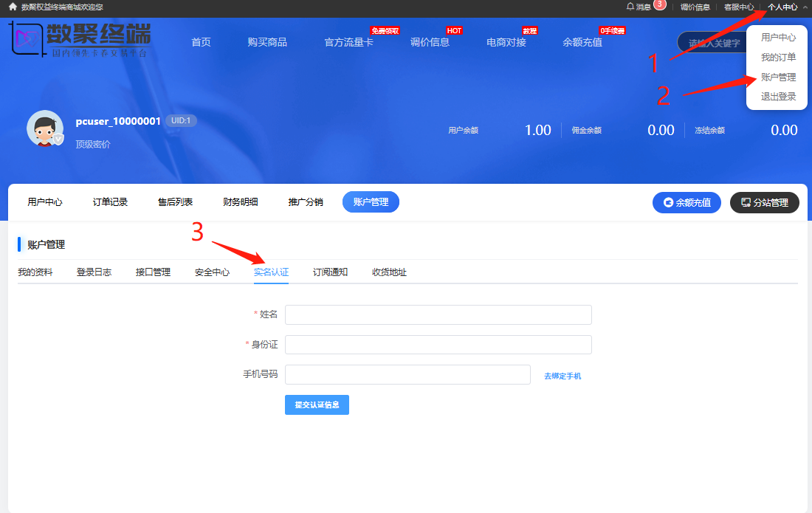Go to 官方流量卡 in navigation
812x513 pixels.
point(348,42)
